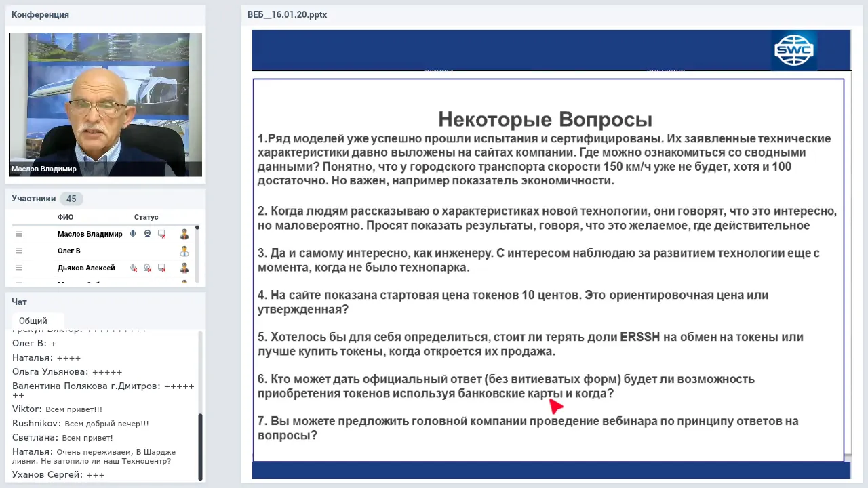Click Светлана's chat message Всем привет!

pos(62,438)
